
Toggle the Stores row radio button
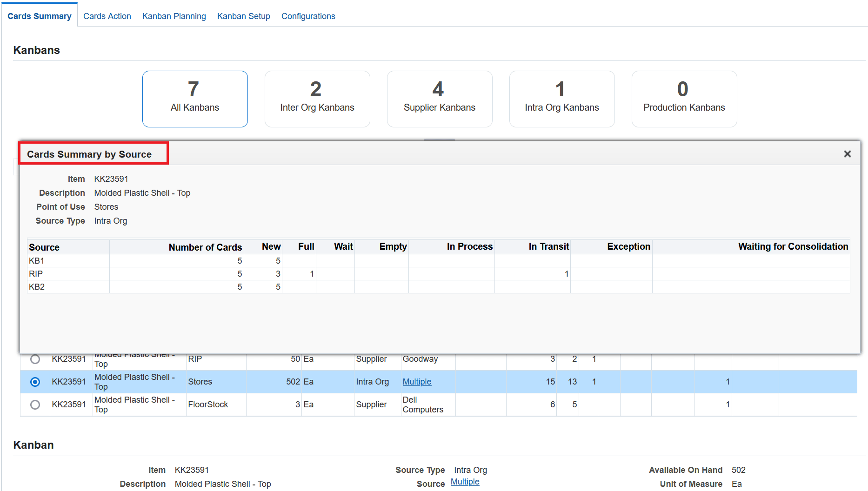pyautogui.click(x=35, y=382)
